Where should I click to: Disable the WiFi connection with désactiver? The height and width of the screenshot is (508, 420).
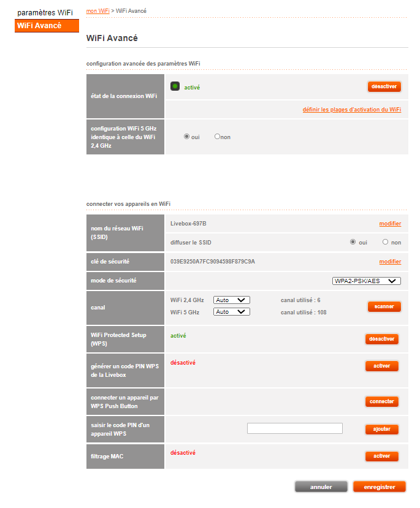[x=384, y=86]
